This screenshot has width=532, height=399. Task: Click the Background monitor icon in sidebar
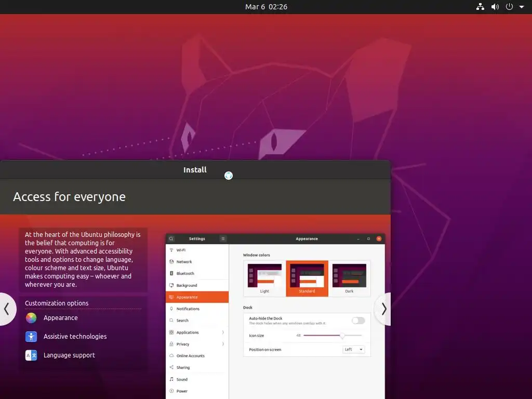click(x=171, y=285)
